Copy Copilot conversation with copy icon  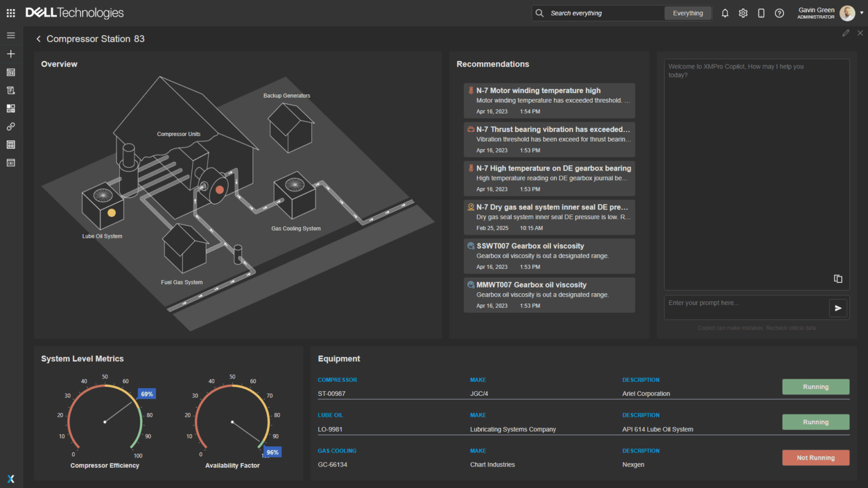838,279
